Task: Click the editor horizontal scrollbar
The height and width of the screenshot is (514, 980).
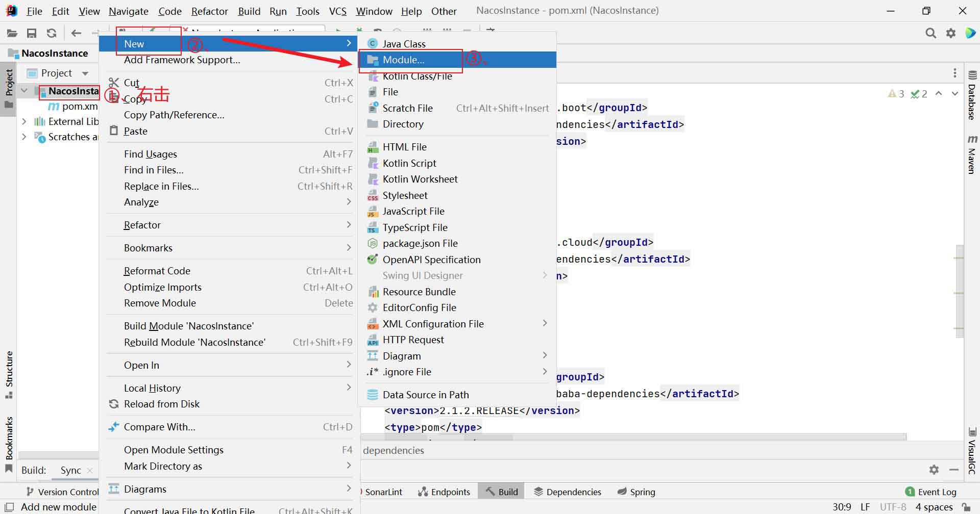Action: pos(633,437)
